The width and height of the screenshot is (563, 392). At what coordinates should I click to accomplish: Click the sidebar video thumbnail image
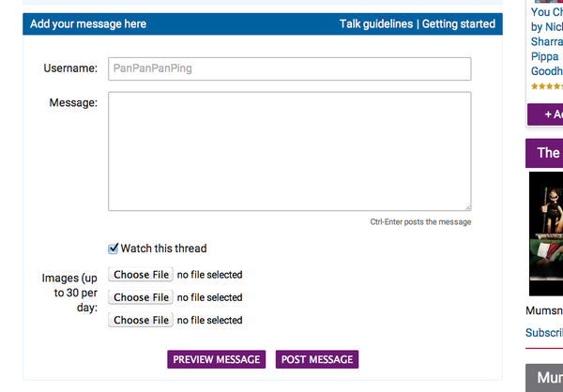(x=546, y=234)
